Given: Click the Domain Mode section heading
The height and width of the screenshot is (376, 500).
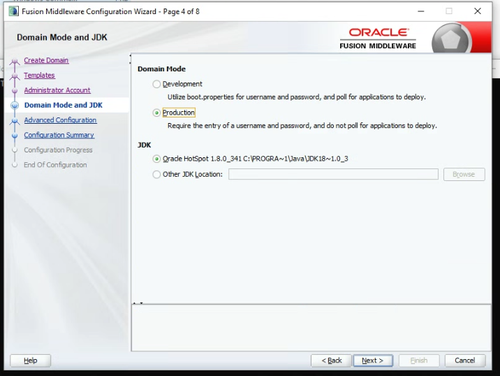Looking at the screenshot, I should tap(162, 69).
